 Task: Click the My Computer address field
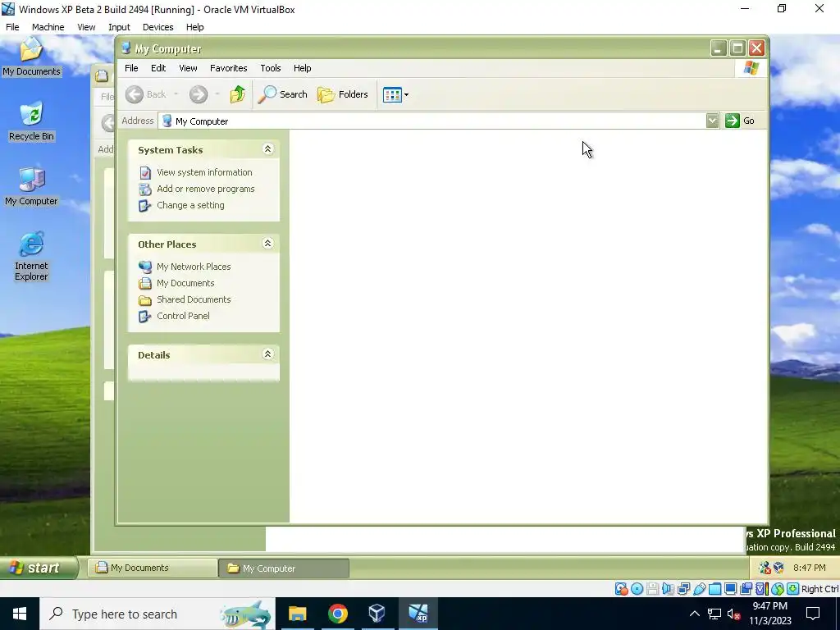tap(431, 121)
